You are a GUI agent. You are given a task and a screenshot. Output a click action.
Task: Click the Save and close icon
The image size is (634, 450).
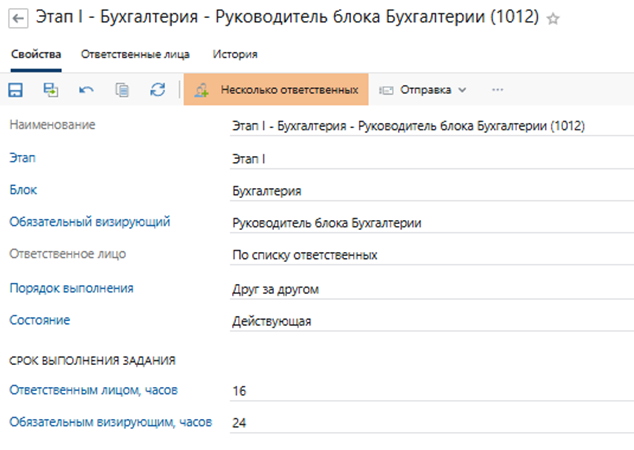click(51, 90)
